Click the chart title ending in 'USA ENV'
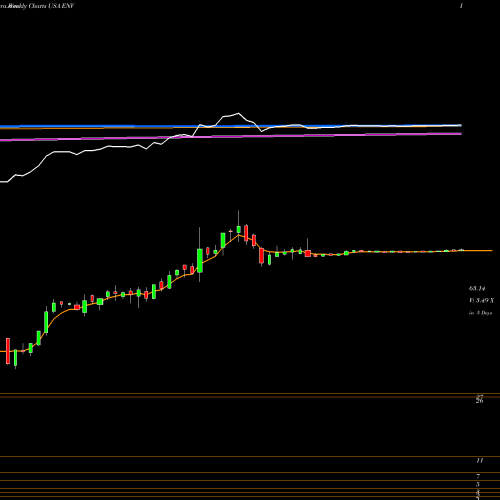 point(37,6)
